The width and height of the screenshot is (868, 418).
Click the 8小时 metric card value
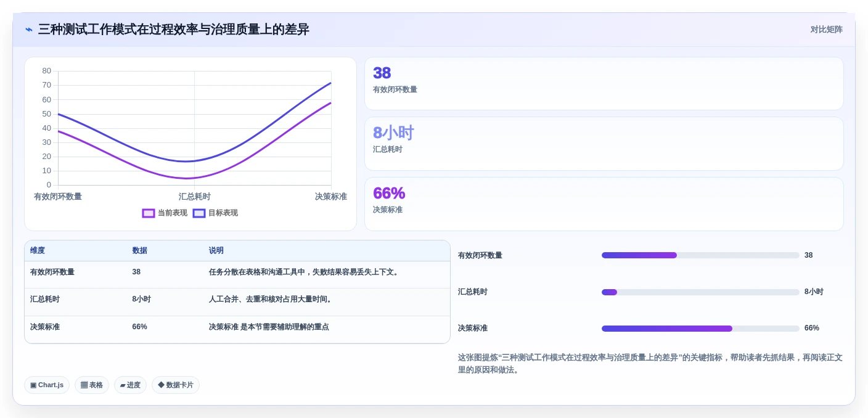click(393, 133)
